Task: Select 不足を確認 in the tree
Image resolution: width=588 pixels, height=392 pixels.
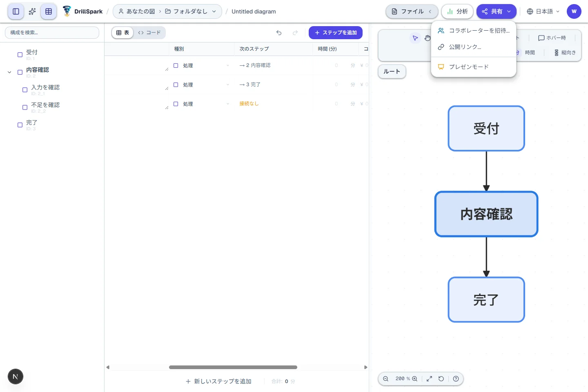Action: click(x=45, y=105)
